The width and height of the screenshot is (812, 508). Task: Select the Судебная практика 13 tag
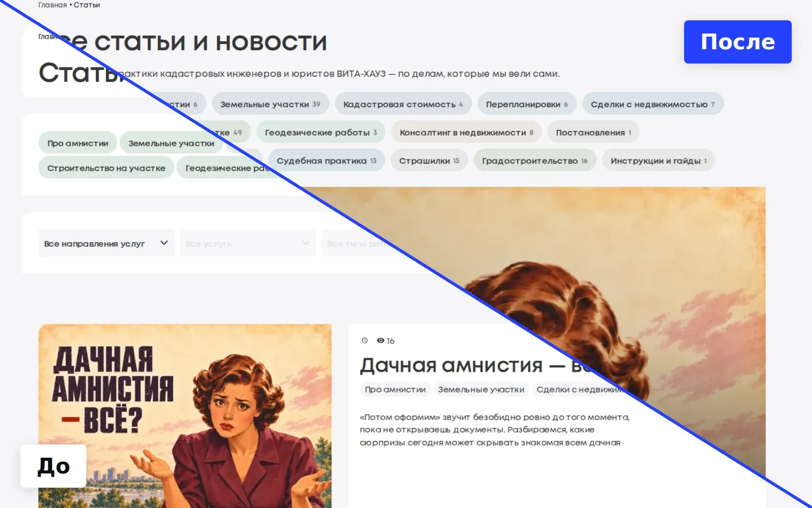click(326, 161)
